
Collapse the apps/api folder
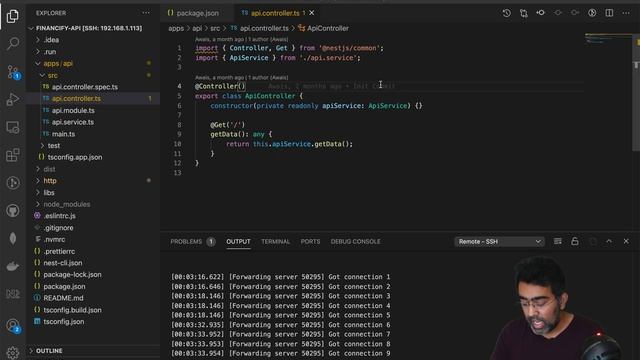(x=58, y=64)
